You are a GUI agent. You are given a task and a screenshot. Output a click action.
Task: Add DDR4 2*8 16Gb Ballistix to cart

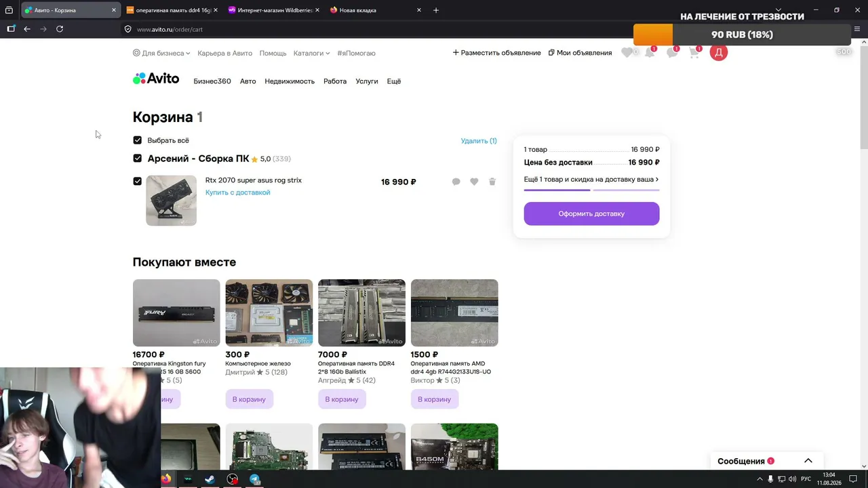pos(342,399)
